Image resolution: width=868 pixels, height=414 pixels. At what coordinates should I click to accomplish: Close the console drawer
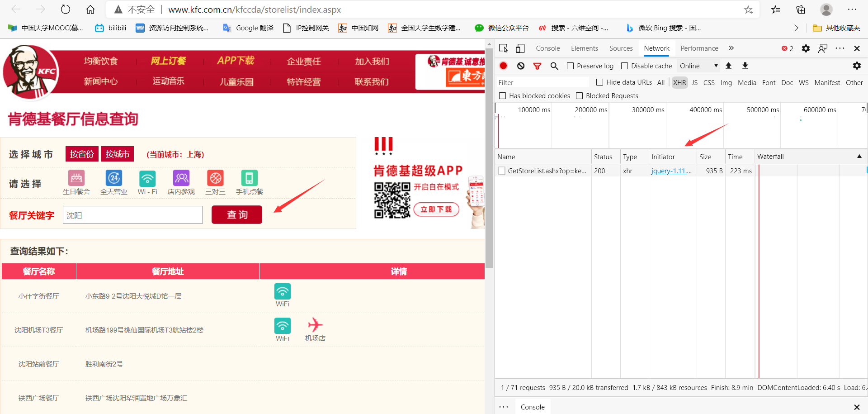point(857,407)
